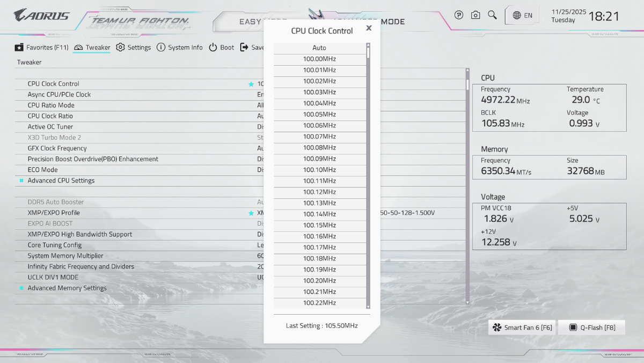Click the popup list scrollbar down arrow
The width and height of the screenshot is (644, 363).
point(368,306)
